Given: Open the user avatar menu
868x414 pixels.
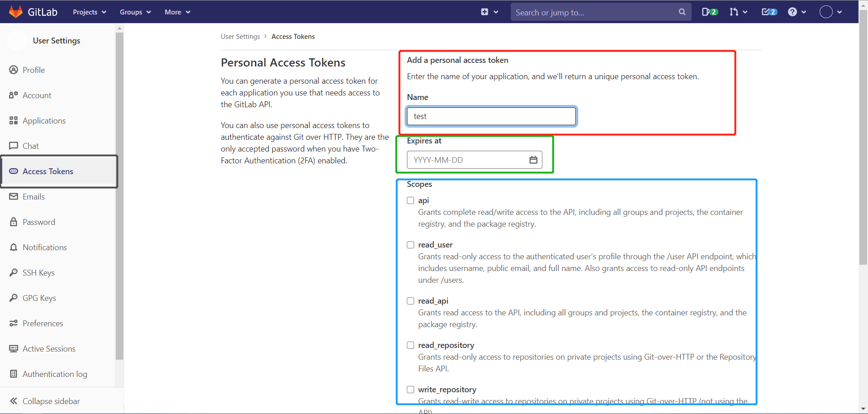Looking at the screenshot, I should pyautogui.click(x=826, y=12).
